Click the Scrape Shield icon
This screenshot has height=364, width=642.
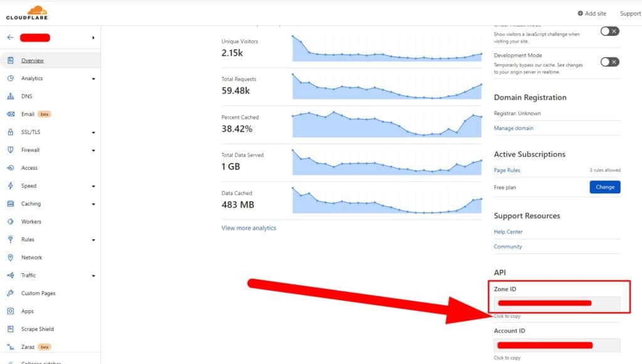[x=11, y=329]
